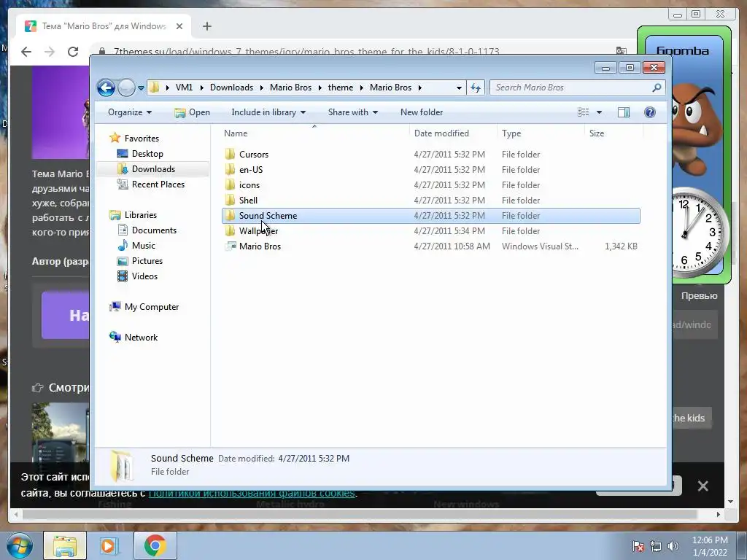
Task: Click the network icon in system tray
Action: [656, 546]
